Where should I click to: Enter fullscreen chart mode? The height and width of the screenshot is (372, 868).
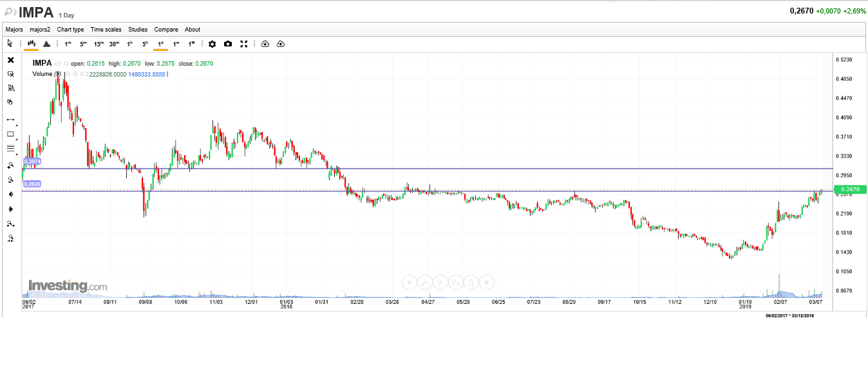tap(244, 44)
